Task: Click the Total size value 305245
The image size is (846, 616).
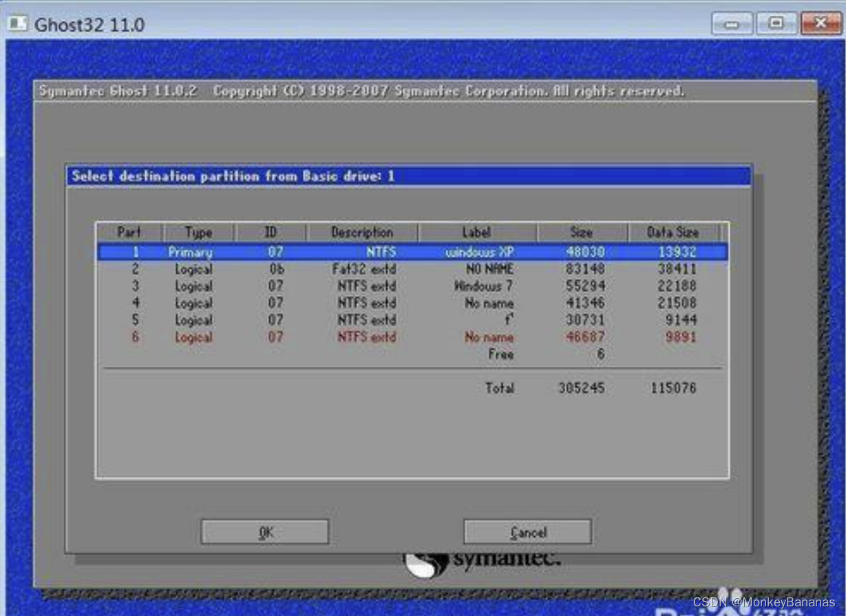Action: pyautogui.click(x=582, y=388)
